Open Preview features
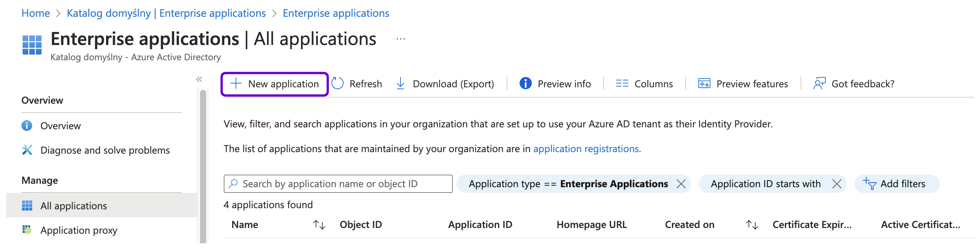The image size is (980, 252). click(743, 84)
